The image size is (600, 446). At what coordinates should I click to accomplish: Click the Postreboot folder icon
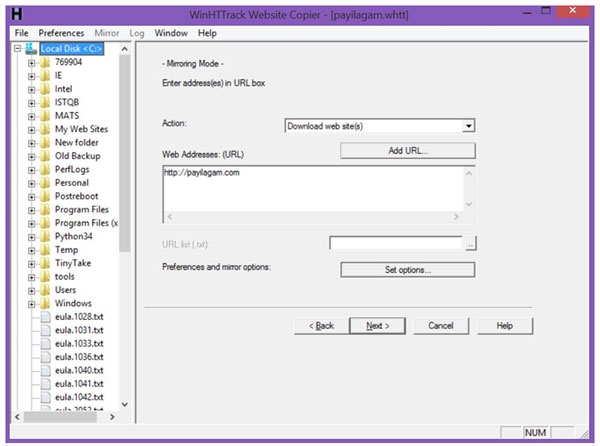click(45, 196)
